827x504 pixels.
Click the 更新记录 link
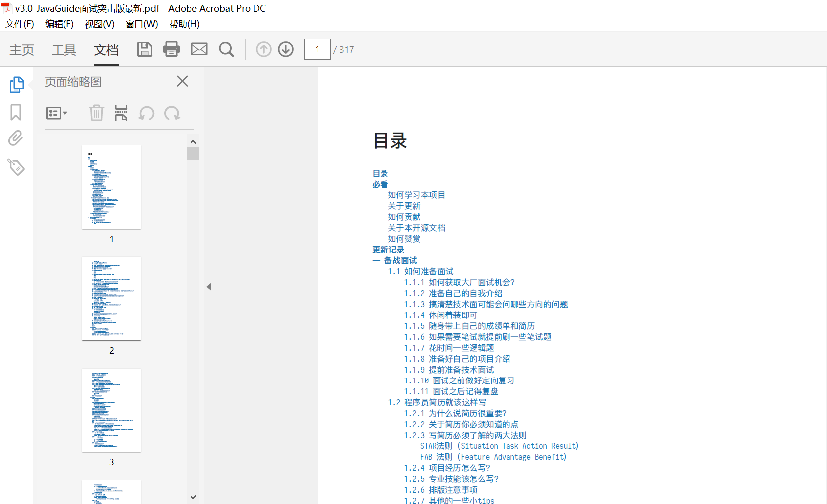pos(388,250)
